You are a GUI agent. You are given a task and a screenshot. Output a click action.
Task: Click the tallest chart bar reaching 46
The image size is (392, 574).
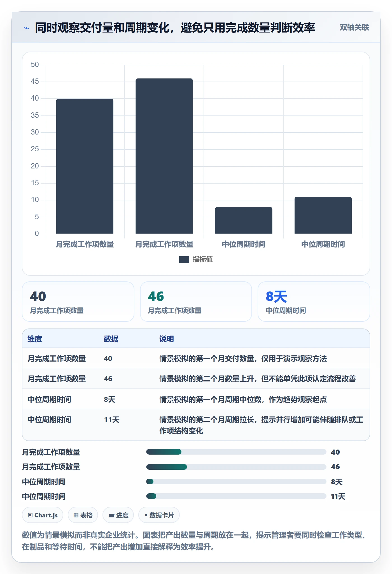[164, 156]
